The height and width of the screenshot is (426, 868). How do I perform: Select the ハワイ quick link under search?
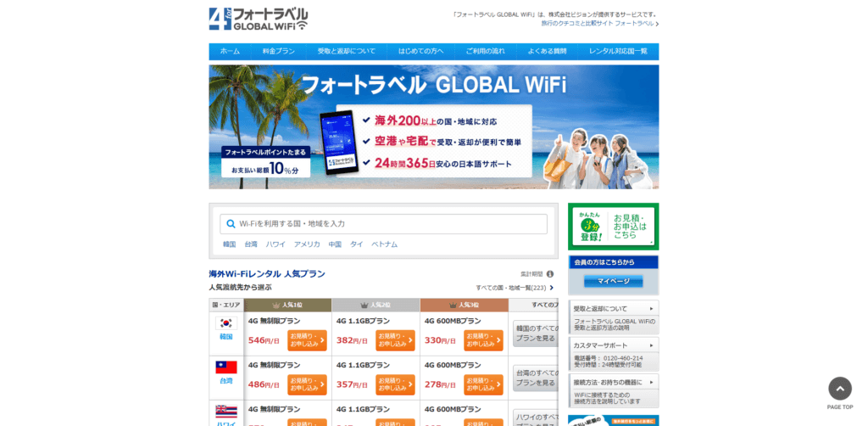pos(275,244)
